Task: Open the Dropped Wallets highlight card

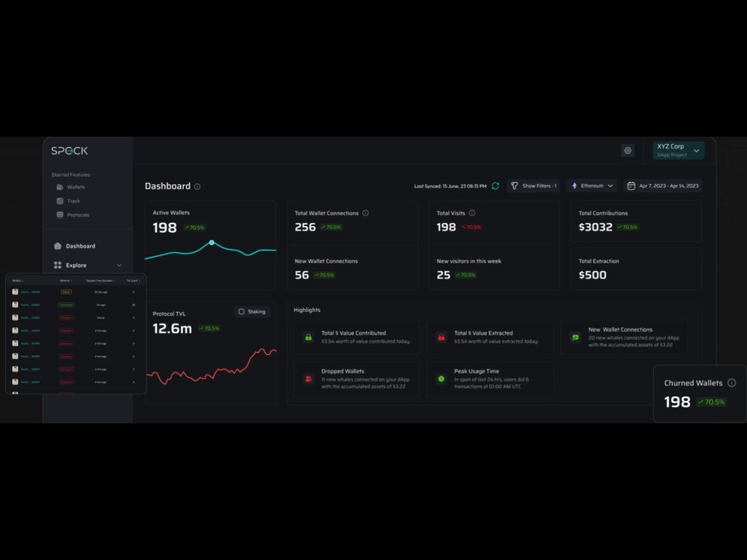Action: 356,379
